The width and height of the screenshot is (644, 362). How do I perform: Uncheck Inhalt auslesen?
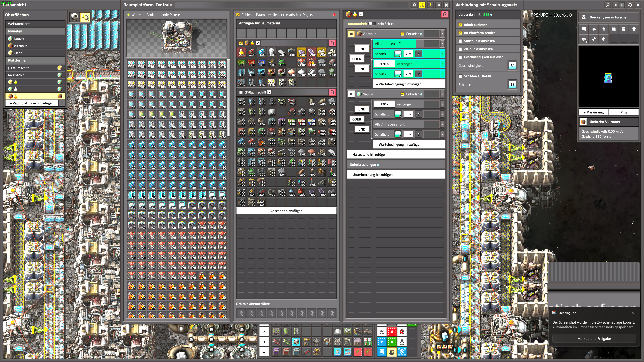click(x=460, y=25)
